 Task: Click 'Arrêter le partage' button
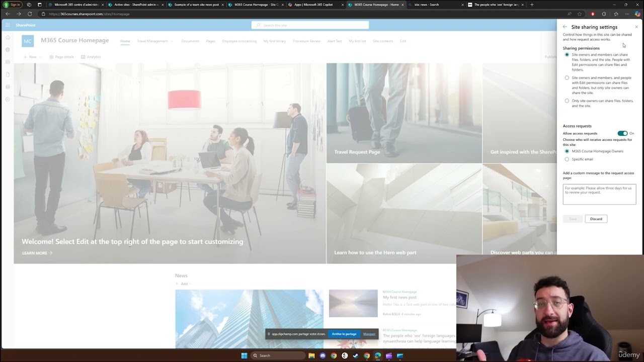pyautogui.click(x=344, y=334)
